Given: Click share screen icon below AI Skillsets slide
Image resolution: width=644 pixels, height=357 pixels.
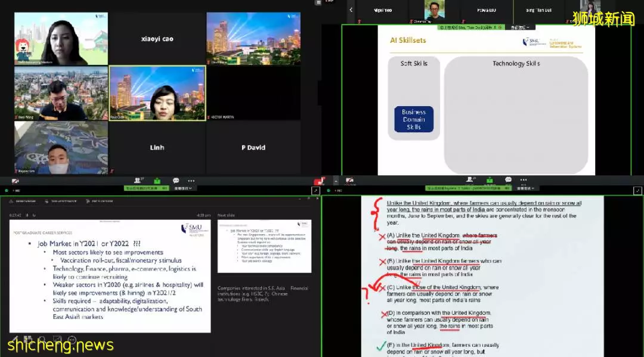Looking at the screenshot, I should pos(490,180).
